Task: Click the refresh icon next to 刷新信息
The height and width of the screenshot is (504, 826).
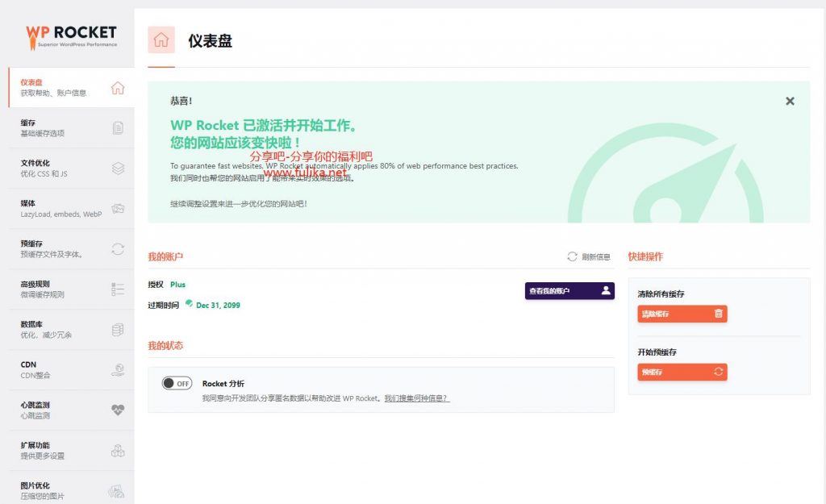Action: pos(572,256)
